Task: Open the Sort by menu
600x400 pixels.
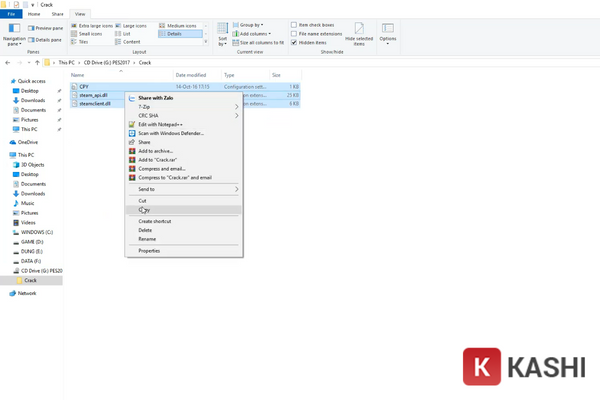Action: [x=222, y=34]
